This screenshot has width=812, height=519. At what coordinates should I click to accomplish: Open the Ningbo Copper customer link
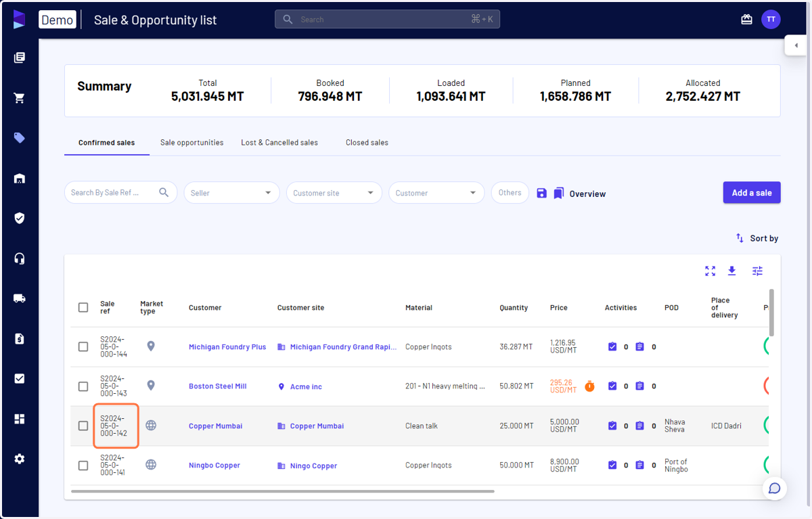[x=215, y=466]
